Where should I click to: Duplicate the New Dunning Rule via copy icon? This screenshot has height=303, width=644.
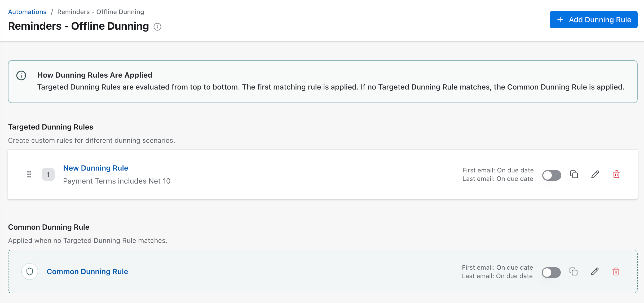click(x=574, y=174)
